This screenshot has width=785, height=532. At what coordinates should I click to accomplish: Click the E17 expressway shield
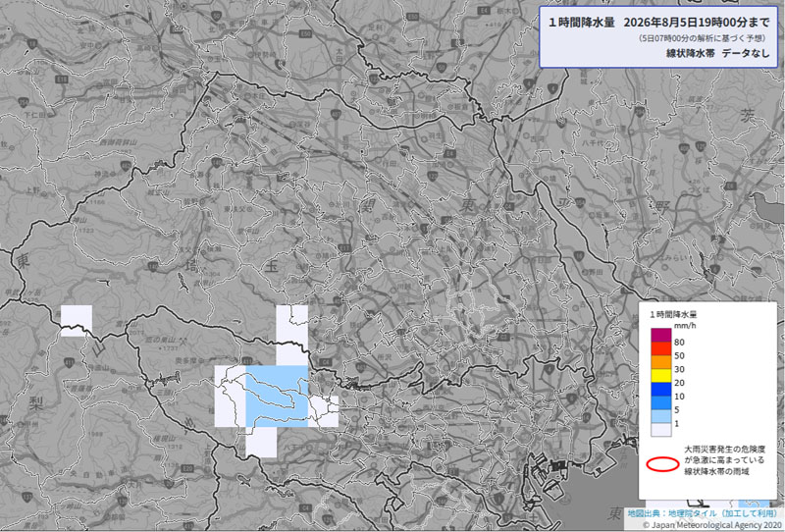pyautogui.click(x=344, y=248)
